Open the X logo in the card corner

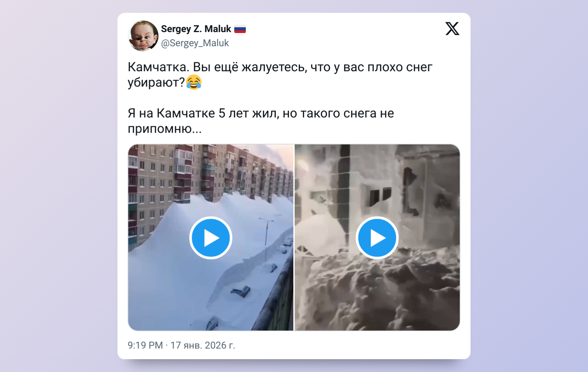(452, 29)
